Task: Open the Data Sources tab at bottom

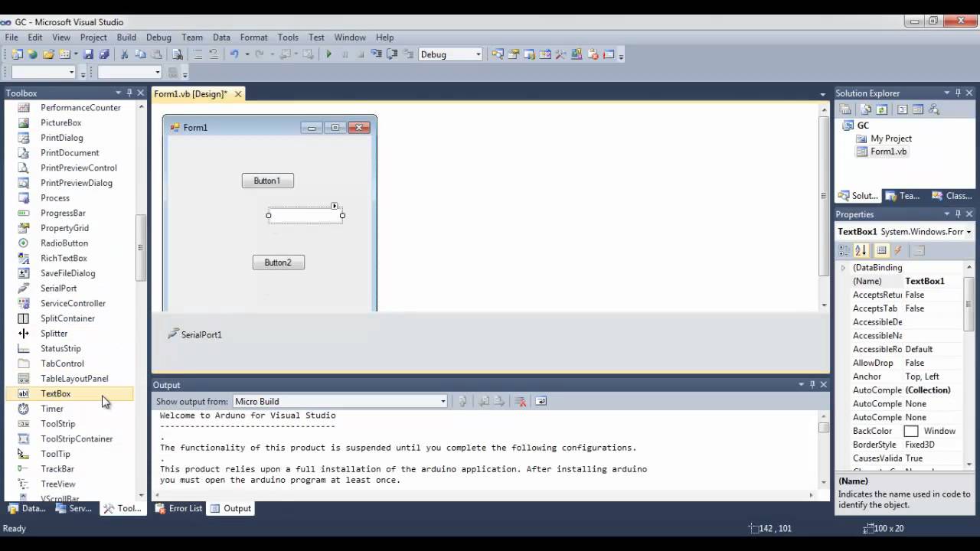Action: 27,508
